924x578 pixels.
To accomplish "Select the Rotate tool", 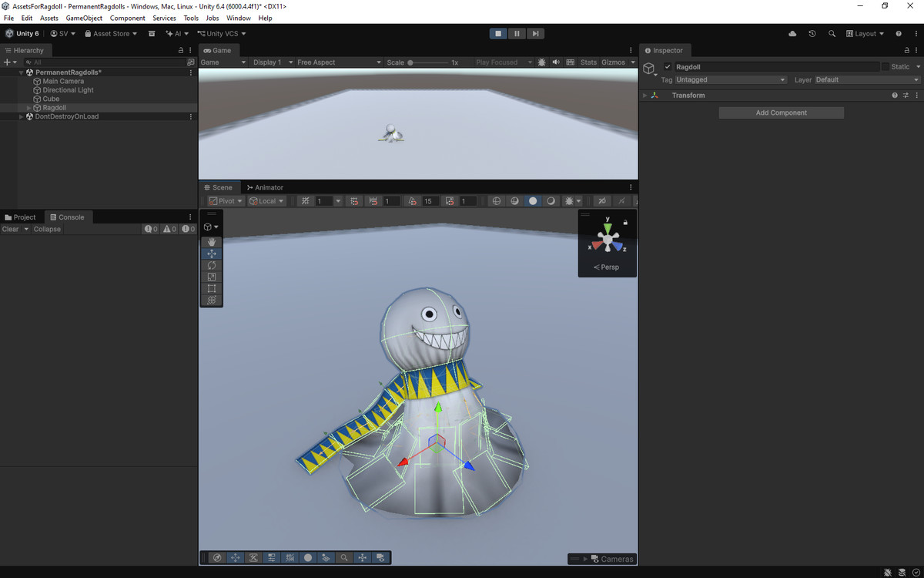I will point(212,265).
